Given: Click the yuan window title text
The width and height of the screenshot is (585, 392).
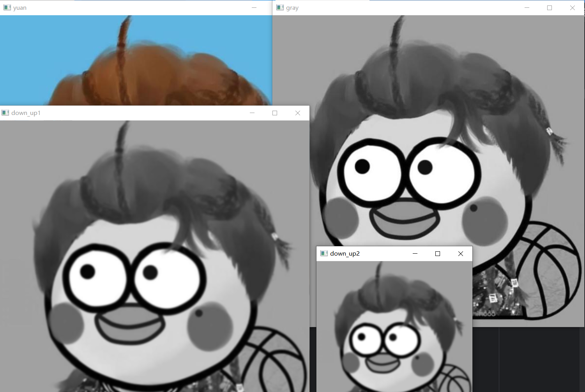Looking at the screenshot, I should tap(20, 8).
